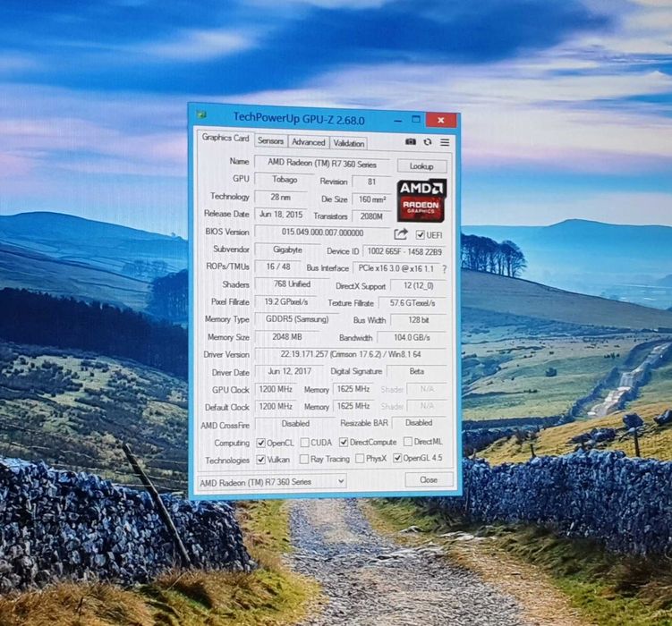Click the TechPowerUp GPU-Z 2.68.0 title text
Image resolution: width=672 pixels, height=626 pixels.
click(x=299, y=119)
